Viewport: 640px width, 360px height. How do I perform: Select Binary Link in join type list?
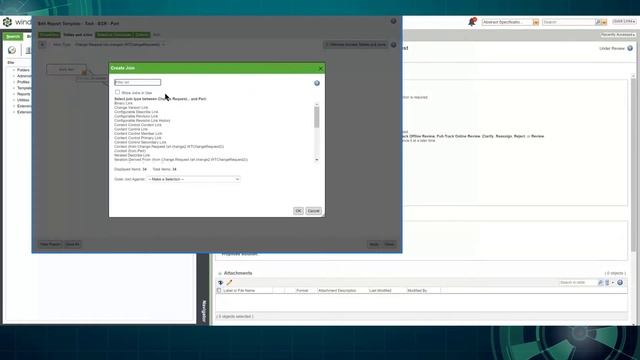pos(123,103)
